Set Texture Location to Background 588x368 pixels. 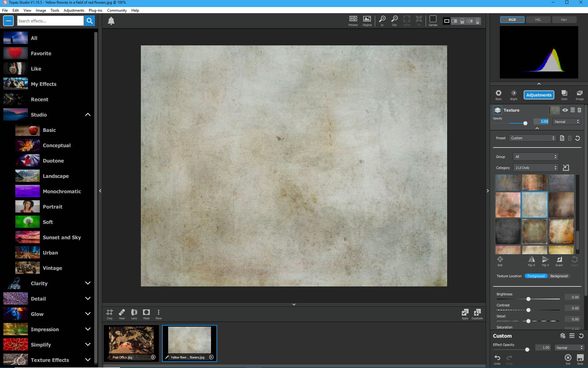click(x=559, y=276)
